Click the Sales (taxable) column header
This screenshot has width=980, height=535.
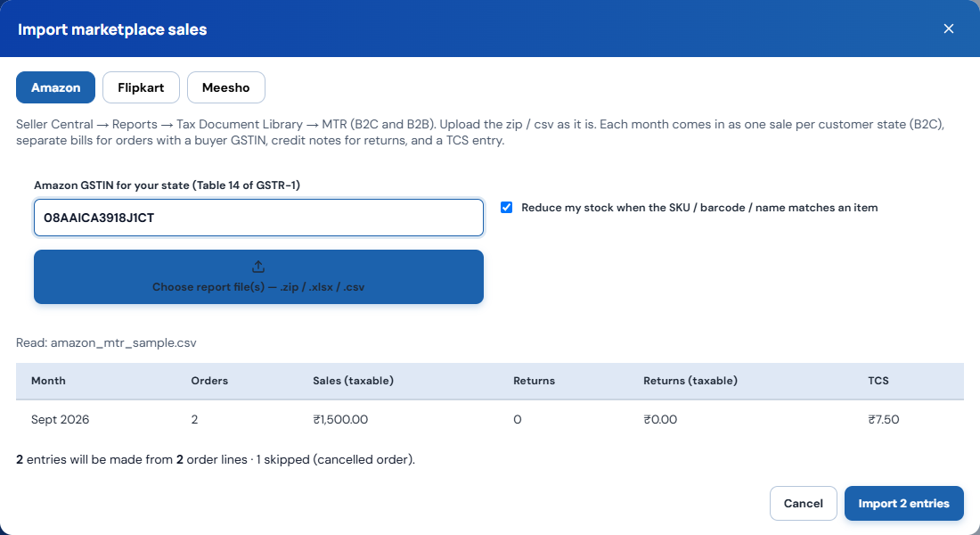(353, 381)
